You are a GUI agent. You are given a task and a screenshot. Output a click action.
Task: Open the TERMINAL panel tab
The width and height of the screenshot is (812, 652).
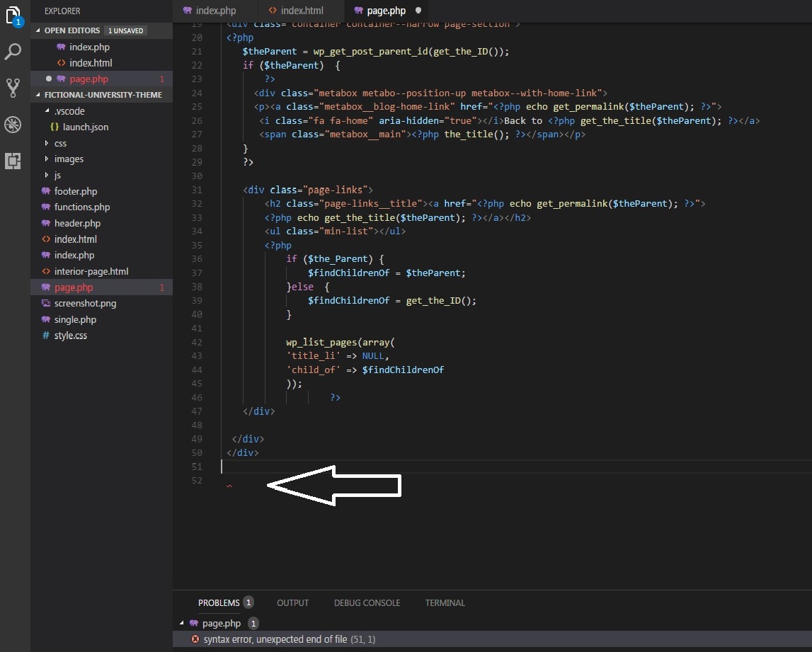[445, 602]
